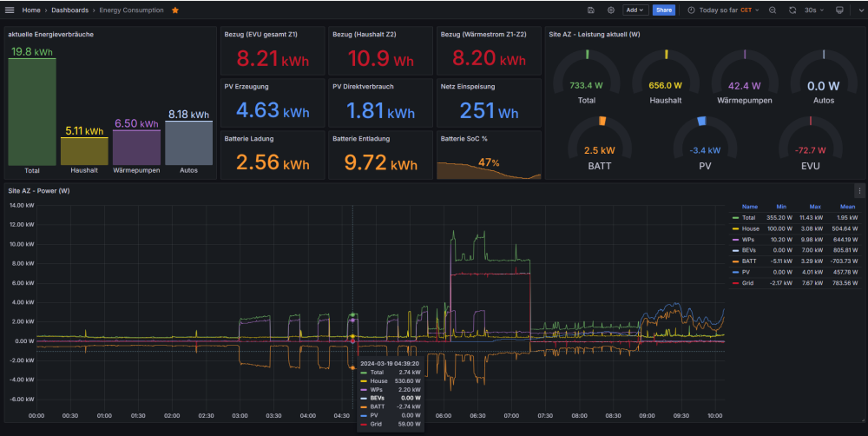Click the grey Autos bar
Image resolution: width=868 pixels, height=436 pixels.
pyautogui.click(x=188, y=143)
